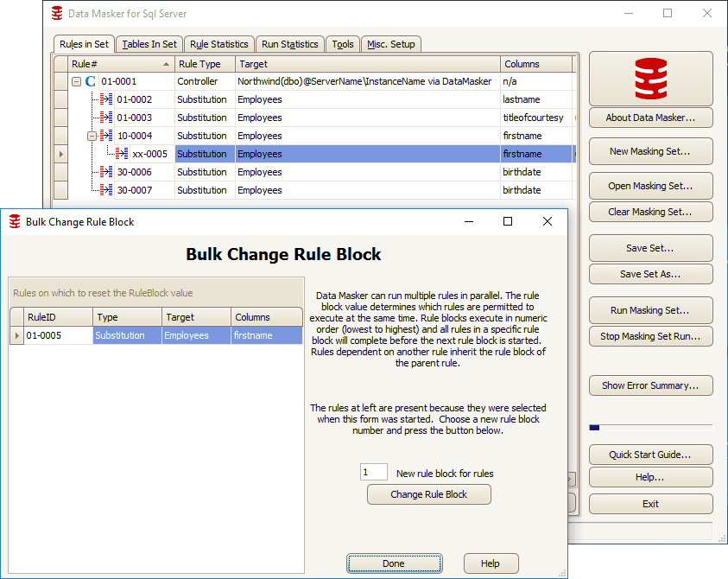Close the Bulk Change Rule Block dialog
This screenshot has width=728, height=579.
pyautogui.click(x=548, y=221)
